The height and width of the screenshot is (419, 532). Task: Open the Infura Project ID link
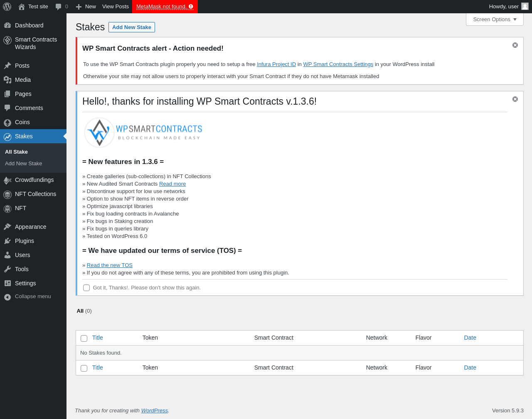(276, 64)
